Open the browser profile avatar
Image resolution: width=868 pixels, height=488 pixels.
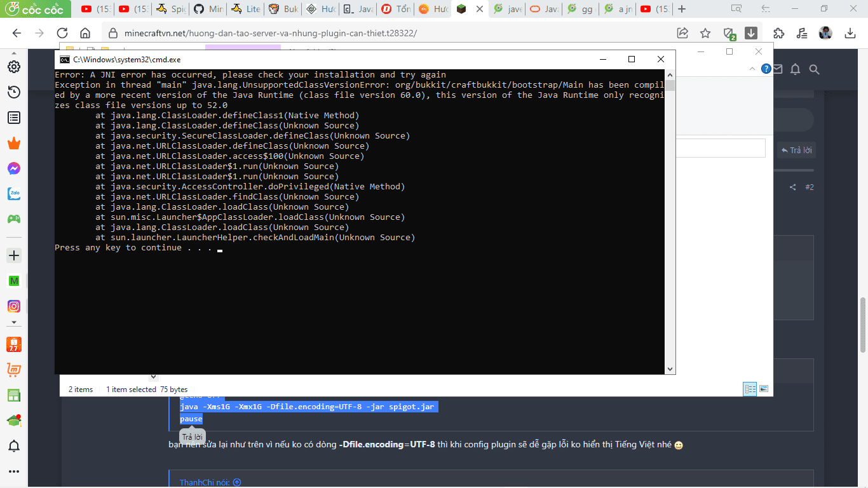click(x=825, y=33)
